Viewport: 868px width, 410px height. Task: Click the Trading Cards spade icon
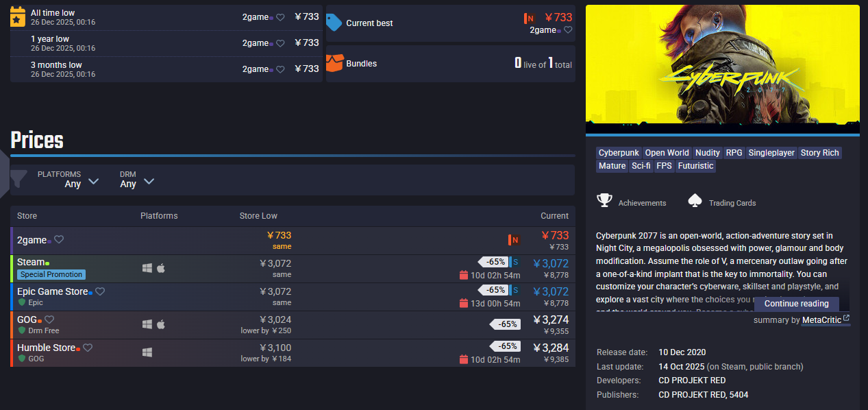point(695,201)
